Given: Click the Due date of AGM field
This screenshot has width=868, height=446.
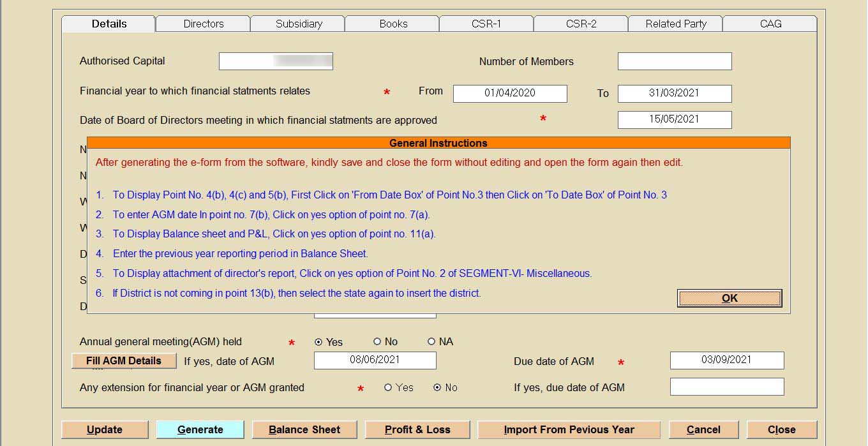Looking at the screenshot, I should (x=726, y=360).
